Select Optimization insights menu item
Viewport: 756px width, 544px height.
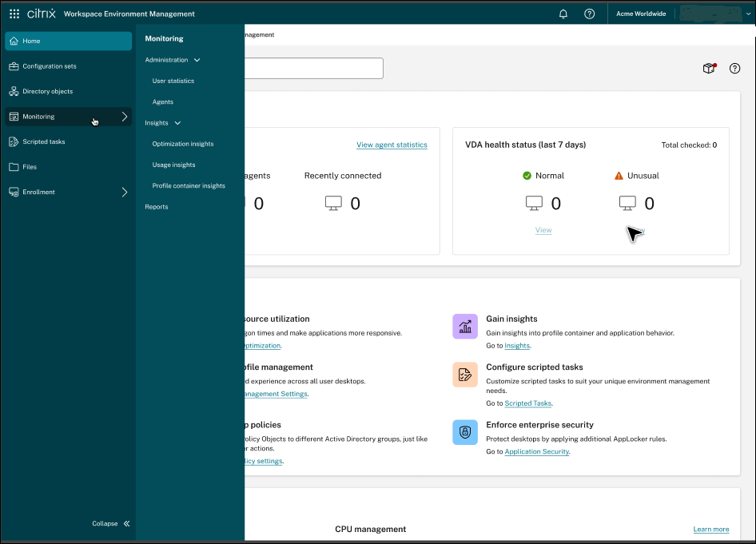(x=183, y=144)
